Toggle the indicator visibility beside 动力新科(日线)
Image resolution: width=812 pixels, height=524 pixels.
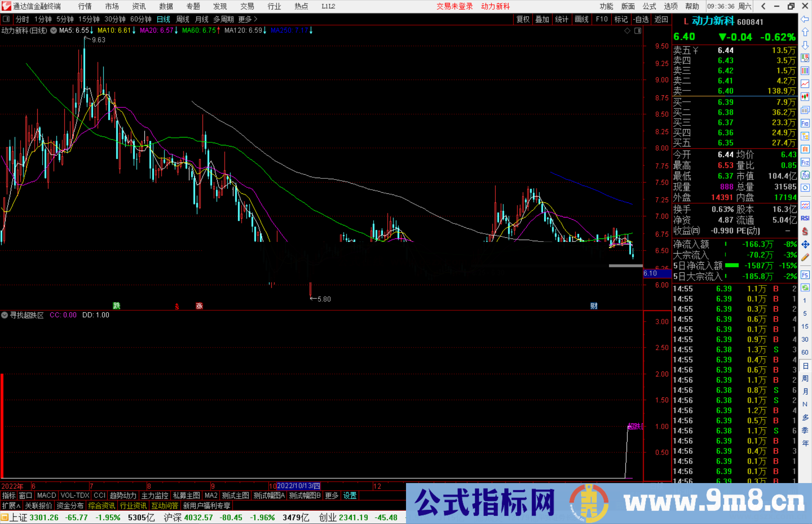click(53, 30)
